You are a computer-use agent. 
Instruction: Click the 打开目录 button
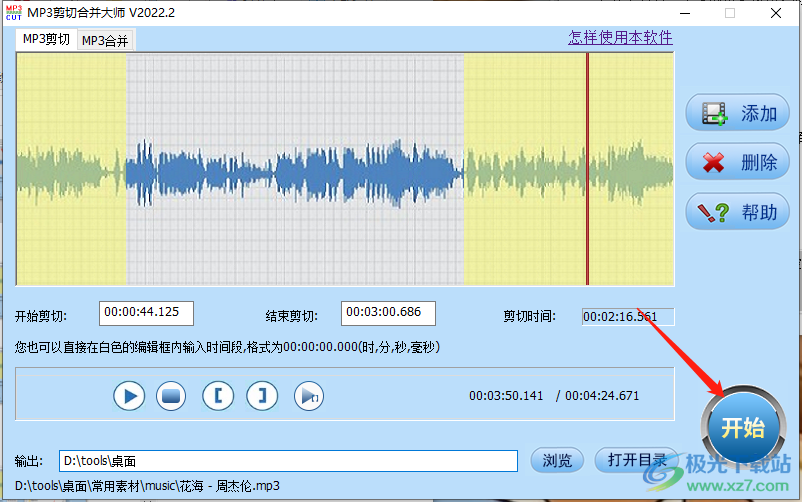(636, 460)
